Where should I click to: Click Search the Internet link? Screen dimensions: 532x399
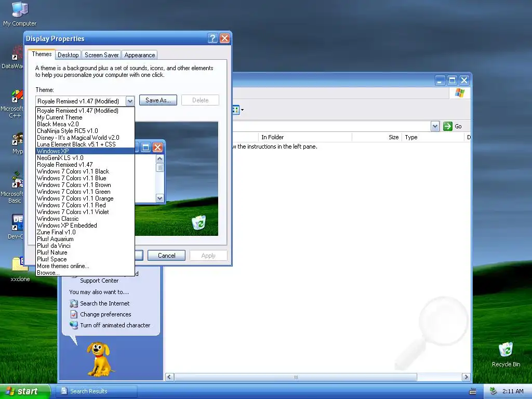105,303
